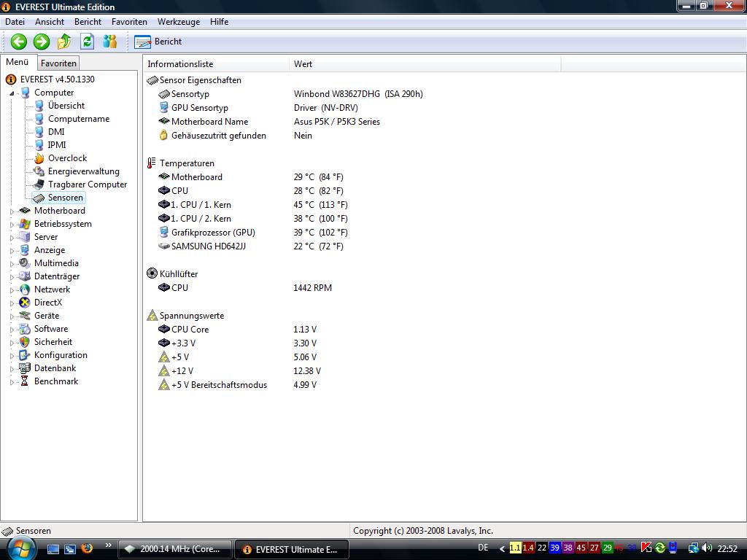Screen dimensions: 747x560
Task: Open the Computername page icon
Action: tap(39, 119)
